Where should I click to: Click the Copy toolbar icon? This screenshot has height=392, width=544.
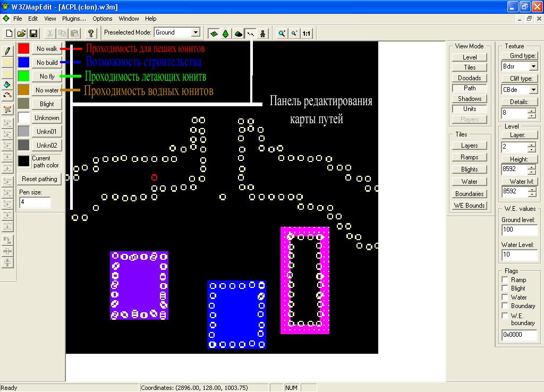[x=63, y=33]
